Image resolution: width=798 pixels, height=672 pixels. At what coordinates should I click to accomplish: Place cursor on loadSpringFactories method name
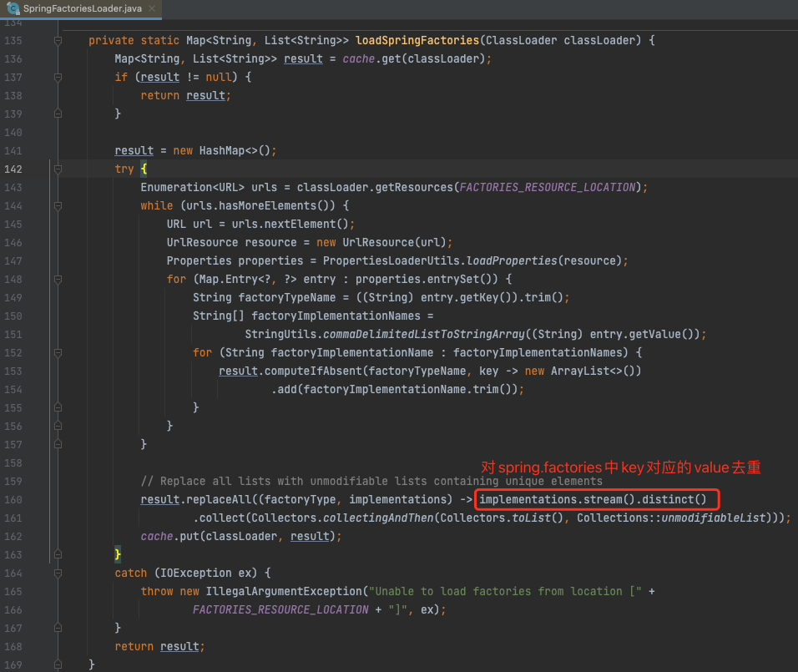(x=417, y=39)
